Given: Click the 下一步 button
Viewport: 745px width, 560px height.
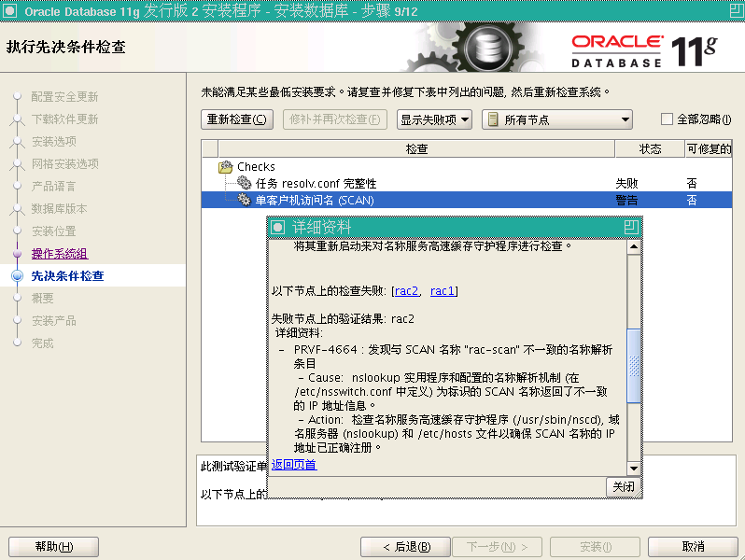Looking at the screenshot, I should point(497,547).
